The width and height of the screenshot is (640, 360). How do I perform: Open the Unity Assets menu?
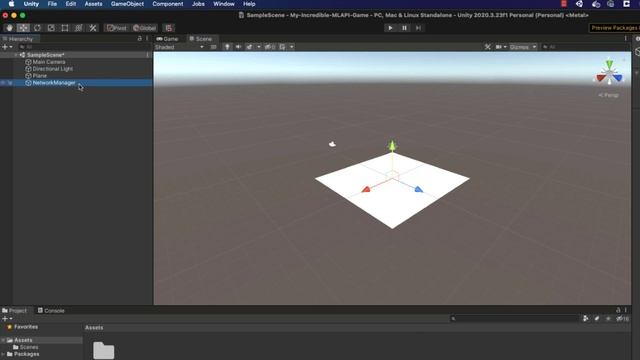(93, 4)
